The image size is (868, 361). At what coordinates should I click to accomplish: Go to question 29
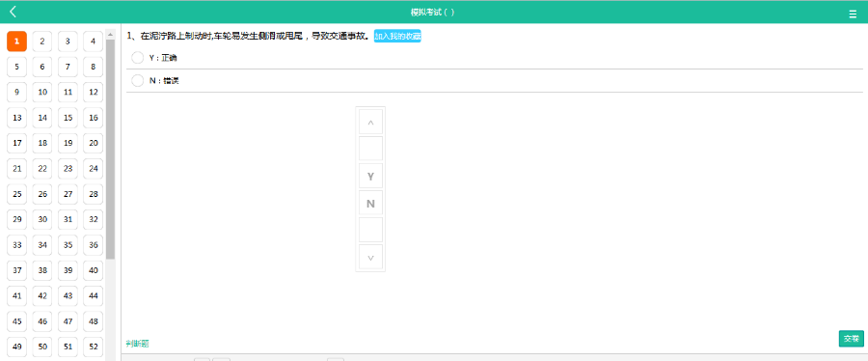pyautogui.click(x=16, y=220)
